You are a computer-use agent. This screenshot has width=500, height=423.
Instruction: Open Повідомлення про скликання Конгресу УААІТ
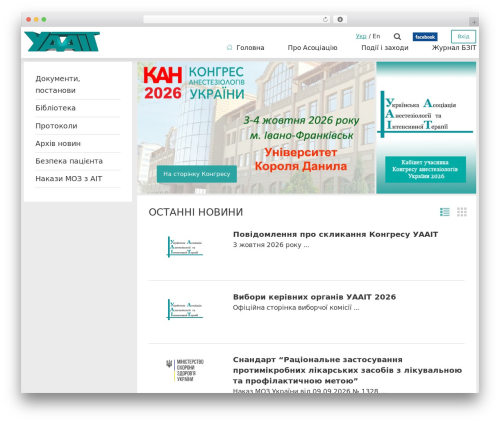coord(335,234)
